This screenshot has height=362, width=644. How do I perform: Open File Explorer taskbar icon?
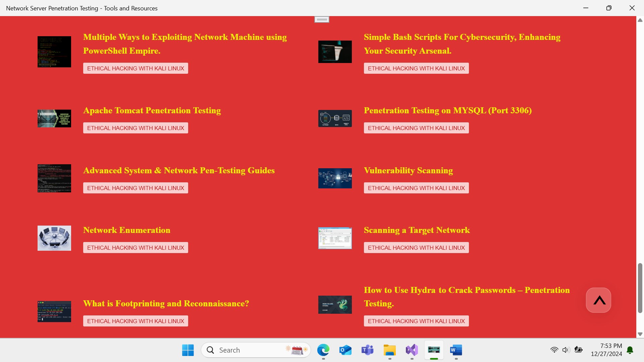[389, 350]
